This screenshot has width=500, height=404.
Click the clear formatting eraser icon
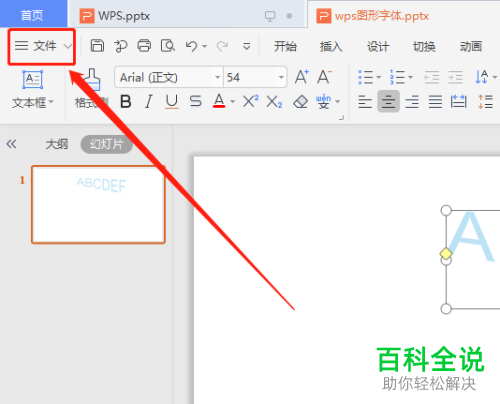pyautogui.click(x=300, y=102)
